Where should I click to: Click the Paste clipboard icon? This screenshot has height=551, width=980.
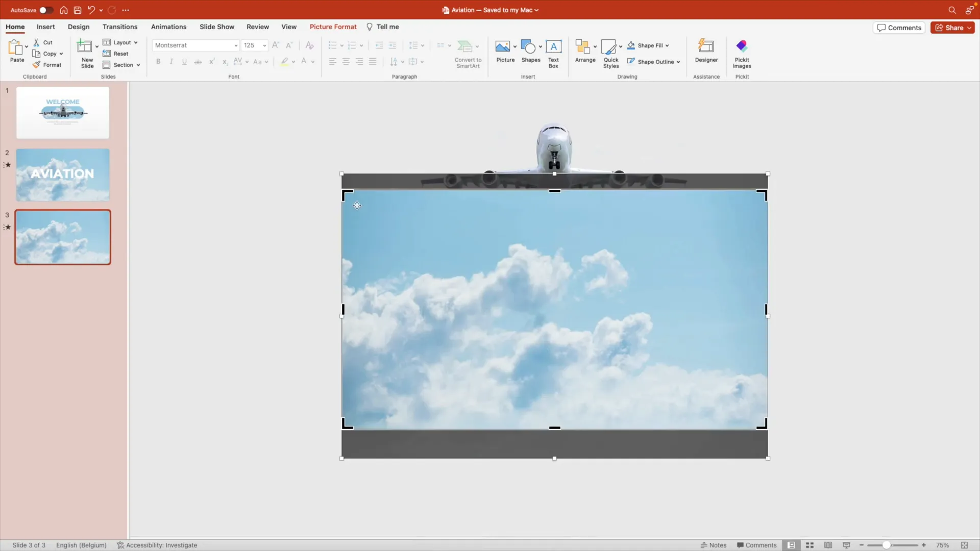pos(15,47)
